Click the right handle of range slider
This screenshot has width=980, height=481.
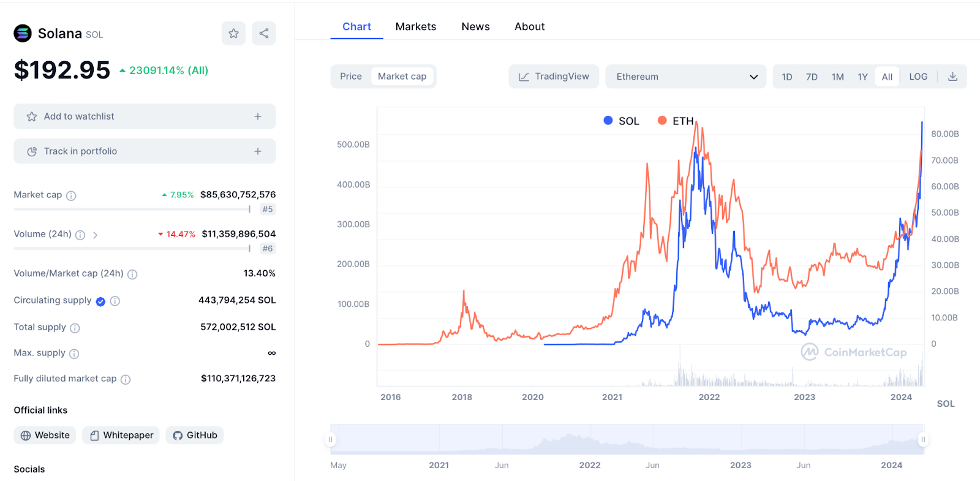click(923, 439)
